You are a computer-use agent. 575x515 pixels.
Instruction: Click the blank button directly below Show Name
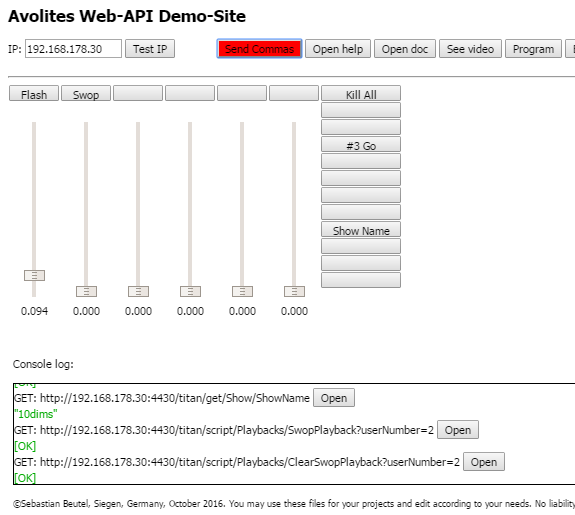pos(361,246)
